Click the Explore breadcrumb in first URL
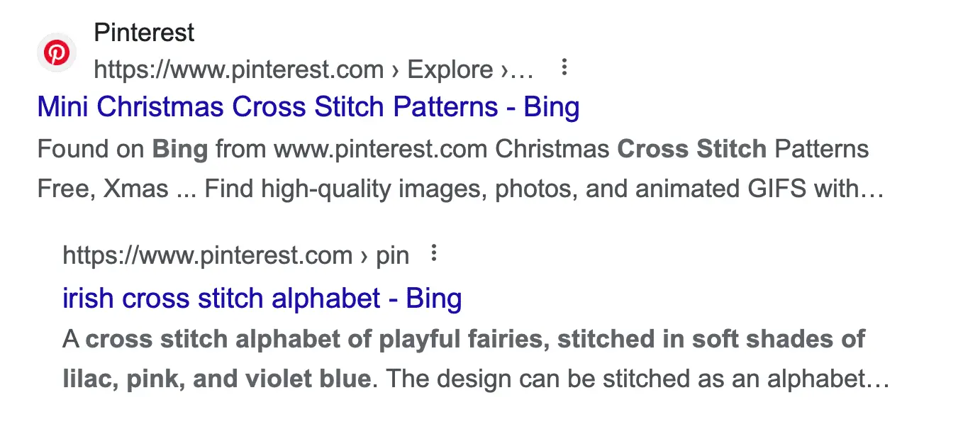The image size is (980, 434). (x=450, y=69)
